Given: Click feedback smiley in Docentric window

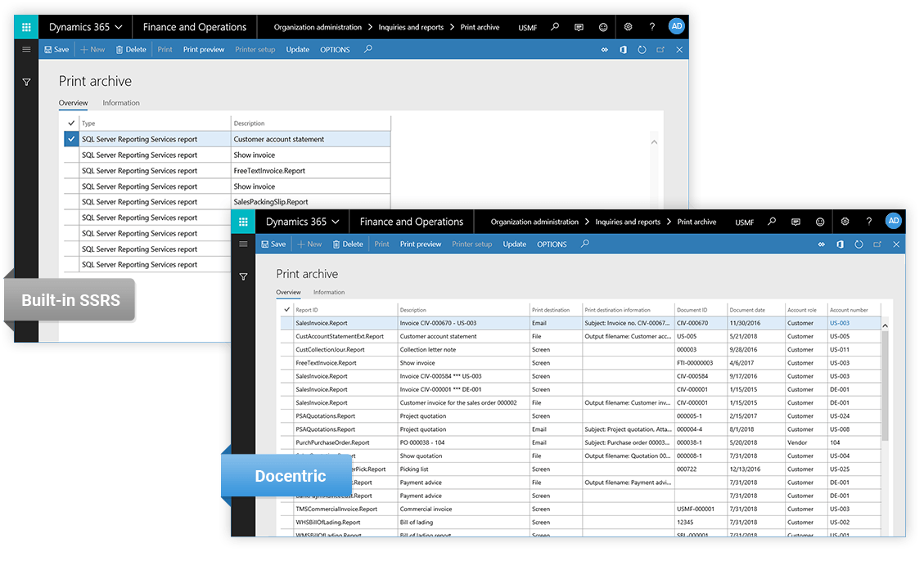Looking at the screenshot, I should (820, 222).
